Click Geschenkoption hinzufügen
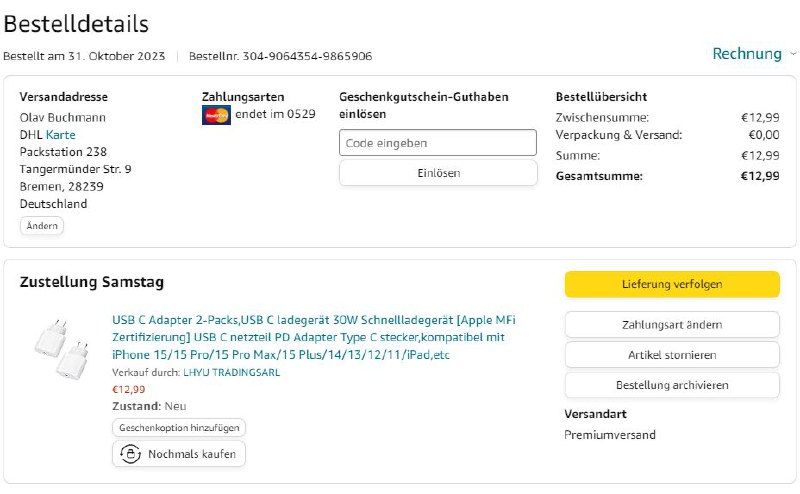800x494 pixels. 178,427
